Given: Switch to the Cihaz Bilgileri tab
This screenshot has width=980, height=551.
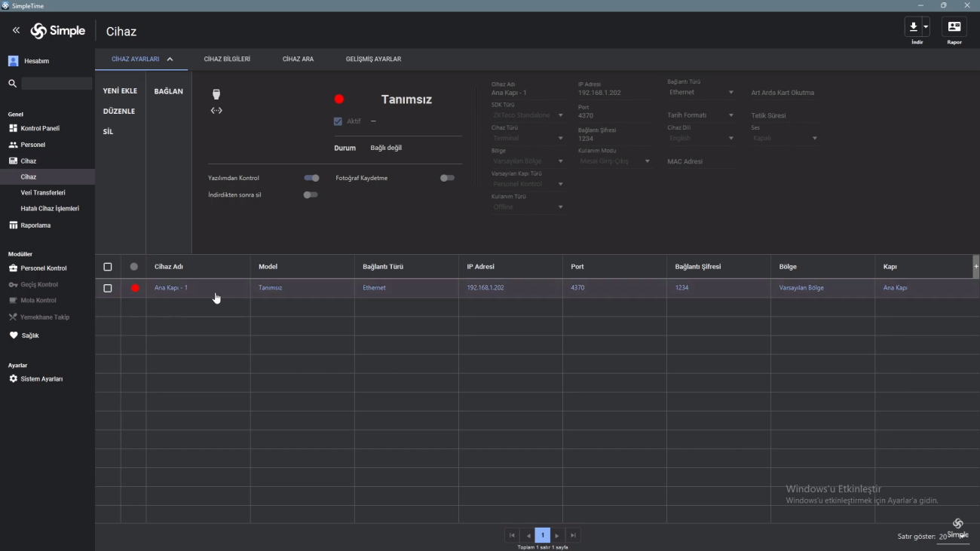Looking at the screenshot, I should pyautogui.click(x=227, y=59).
